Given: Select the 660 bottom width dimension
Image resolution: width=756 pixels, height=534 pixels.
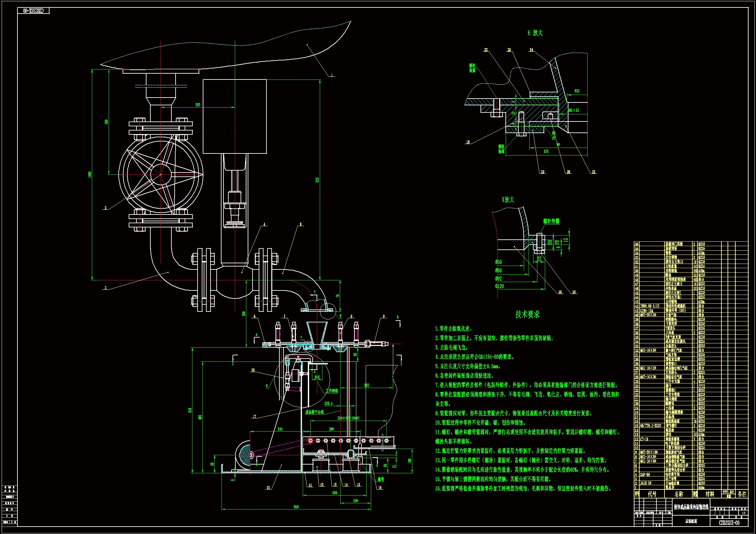Looking at the screenshot, I should (296, 507).
